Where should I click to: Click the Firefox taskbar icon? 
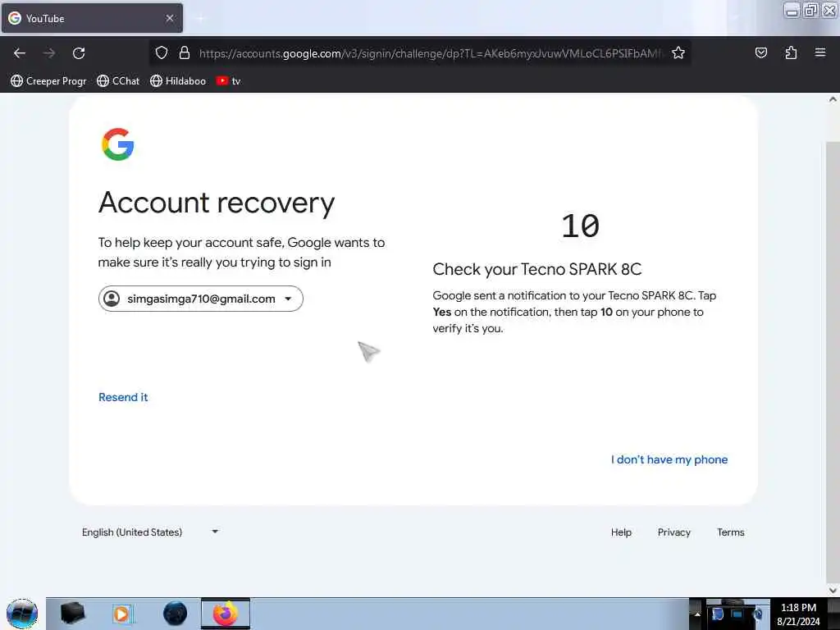(x=226, y=614)
